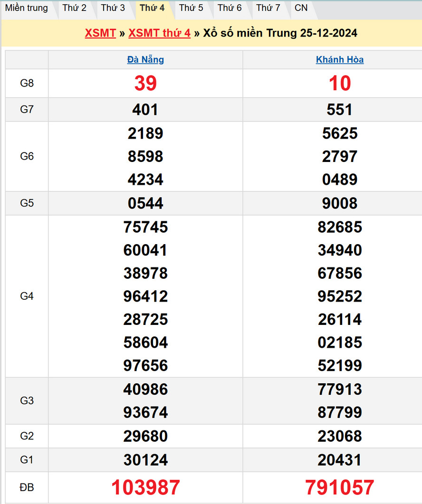422x504 pixels.
Task: Click the active Thứ 4 tab
Action: pyautogui.click(x=152, y=8)
